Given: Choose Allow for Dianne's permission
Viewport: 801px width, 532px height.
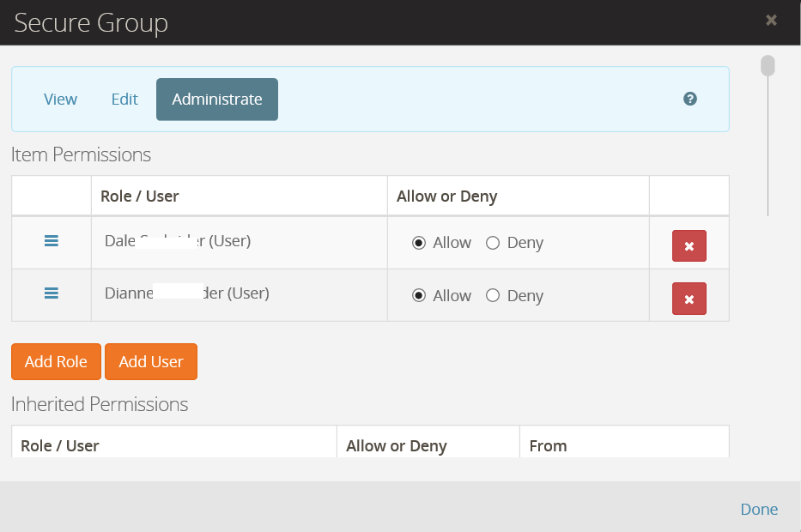Looking at the screenshot, I should (419, 295).
